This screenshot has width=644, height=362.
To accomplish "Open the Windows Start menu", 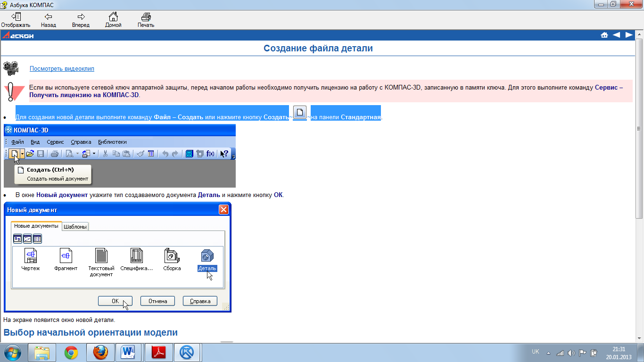I will coord(13,353).
